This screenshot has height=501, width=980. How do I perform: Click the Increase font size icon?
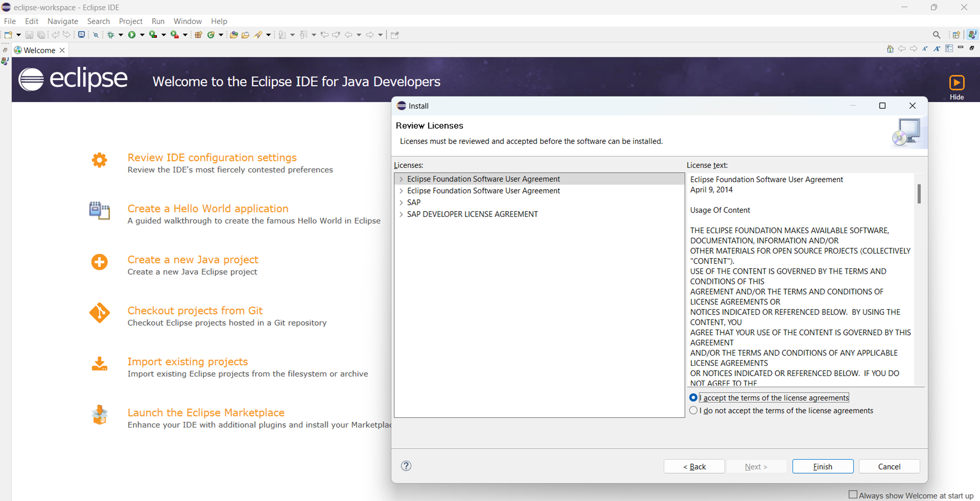937,49
